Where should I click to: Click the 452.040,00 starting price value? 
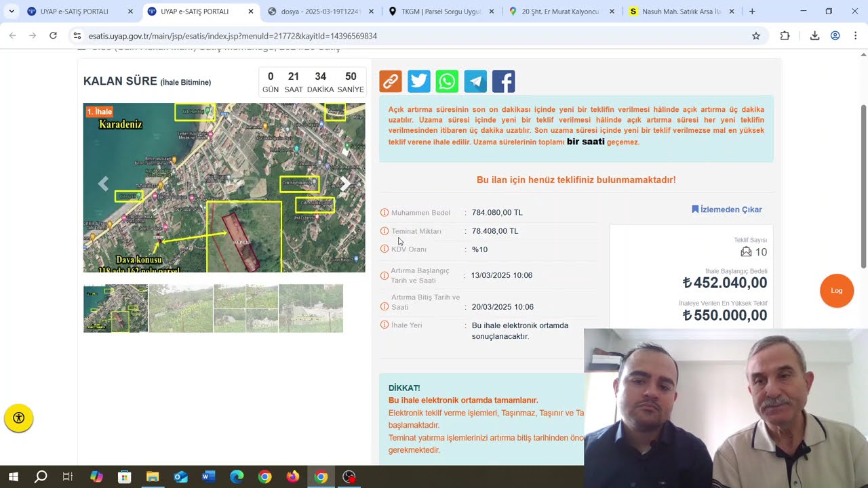(725, 283)
